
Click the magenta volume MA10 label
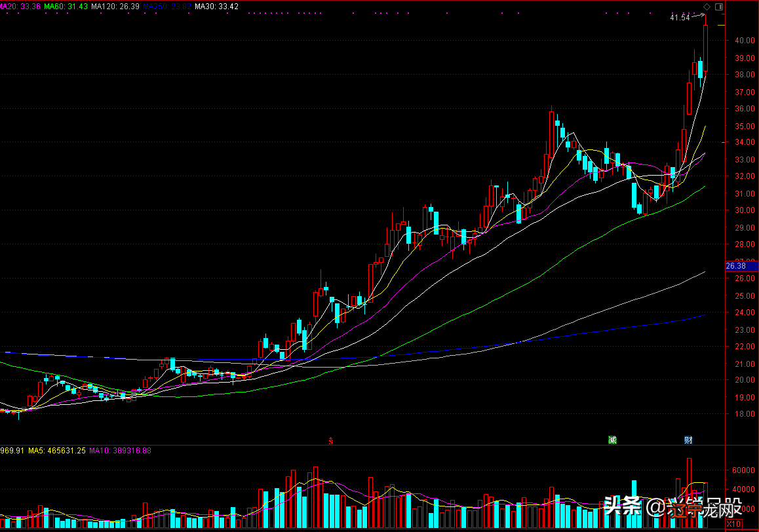120,450
